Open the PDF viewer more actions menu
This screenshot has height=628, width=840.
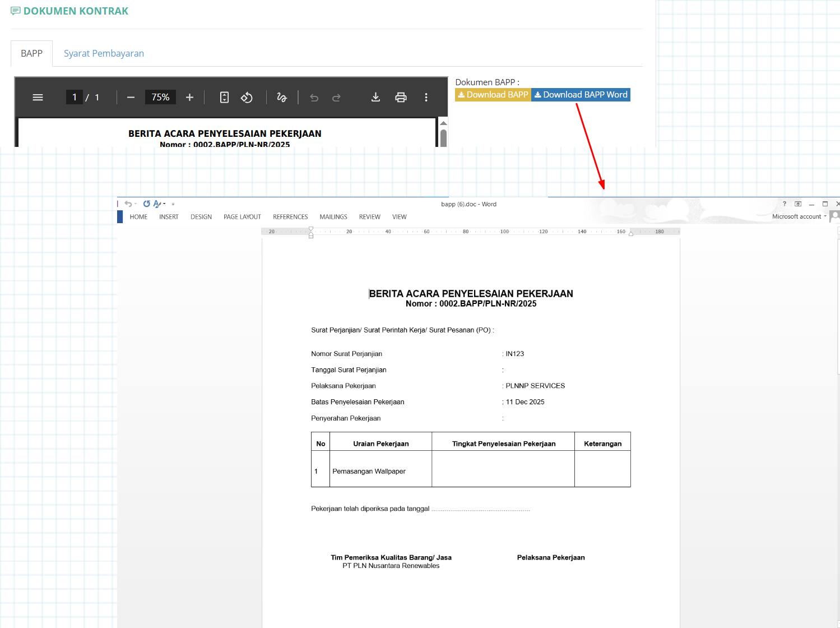point(426,98)
